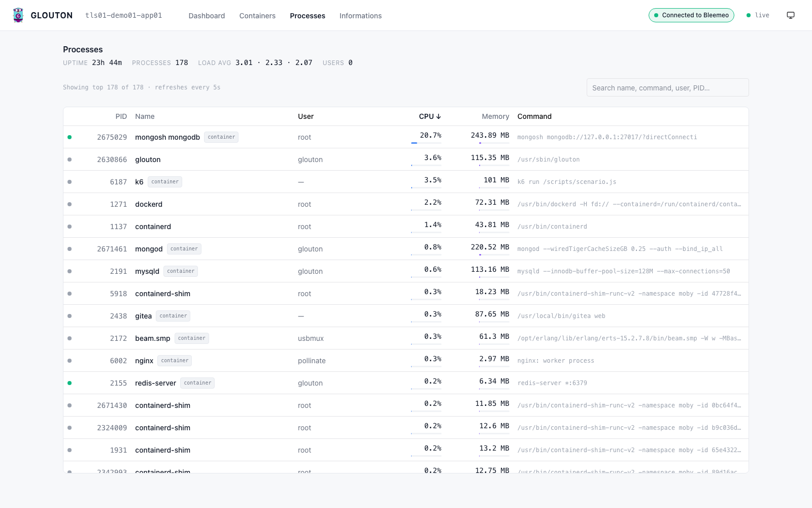
Task: Sort by the Command column header
Action: 534,116
